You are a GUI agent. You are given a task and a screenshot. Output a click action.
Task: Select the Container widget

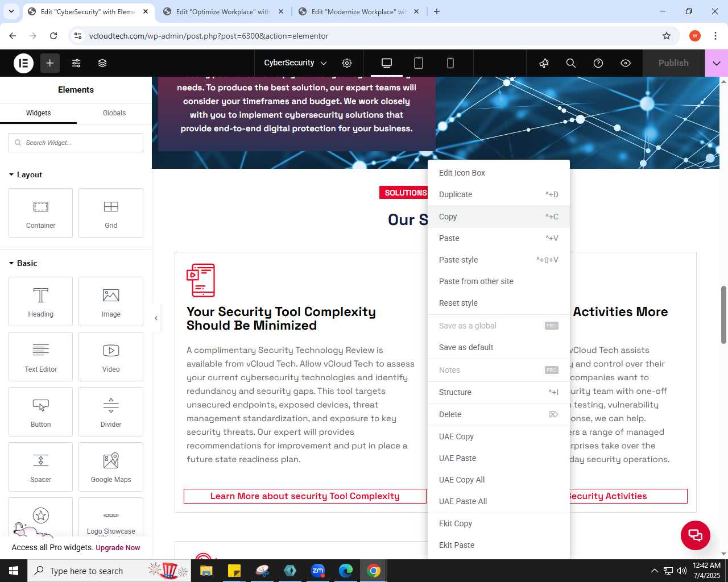(41, 213)
